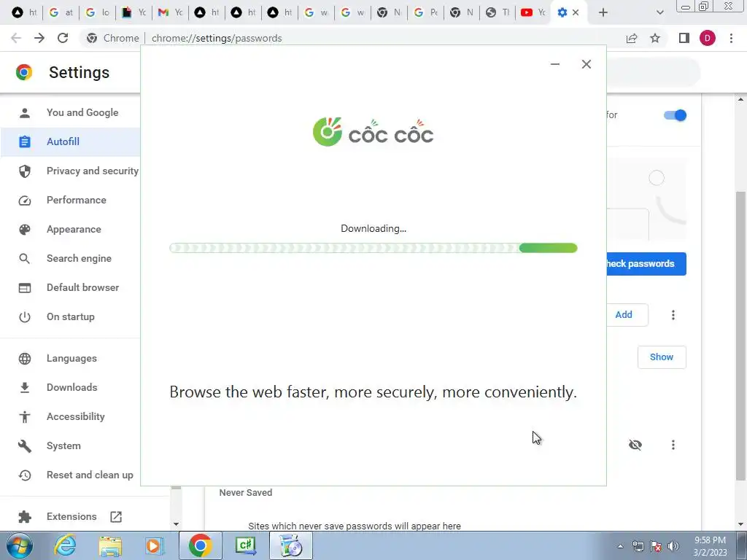747x560 pixels.
Task: Open more options next to Add
Action: [x=673, y=315]
